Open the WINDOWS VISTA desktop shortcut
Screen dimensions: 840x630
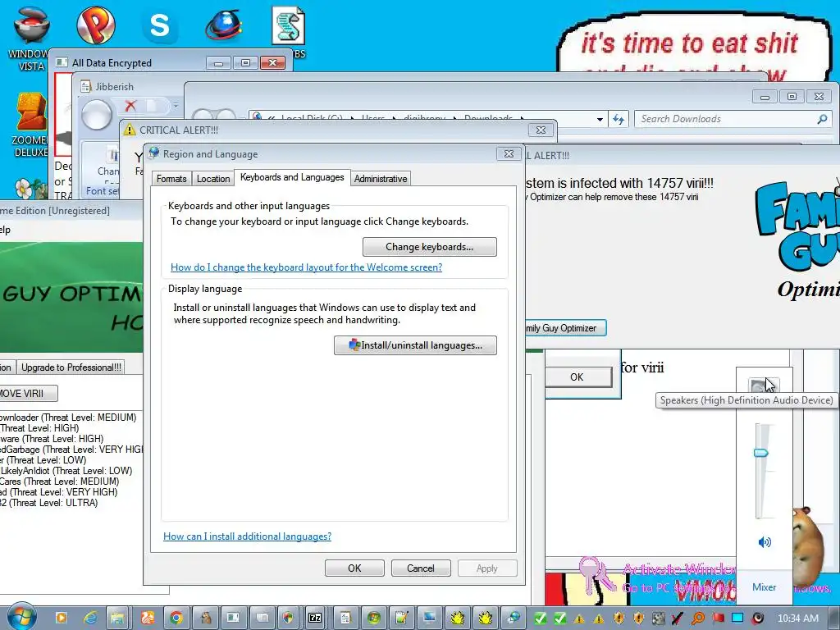click(x=31, y=38)
